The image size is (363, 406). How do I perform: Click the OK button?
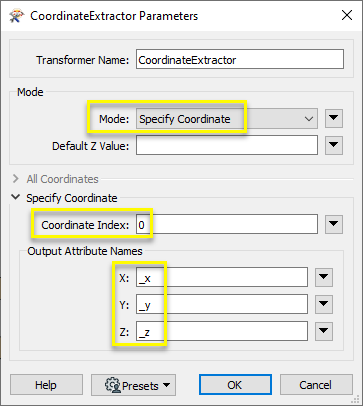pos(235,385)
